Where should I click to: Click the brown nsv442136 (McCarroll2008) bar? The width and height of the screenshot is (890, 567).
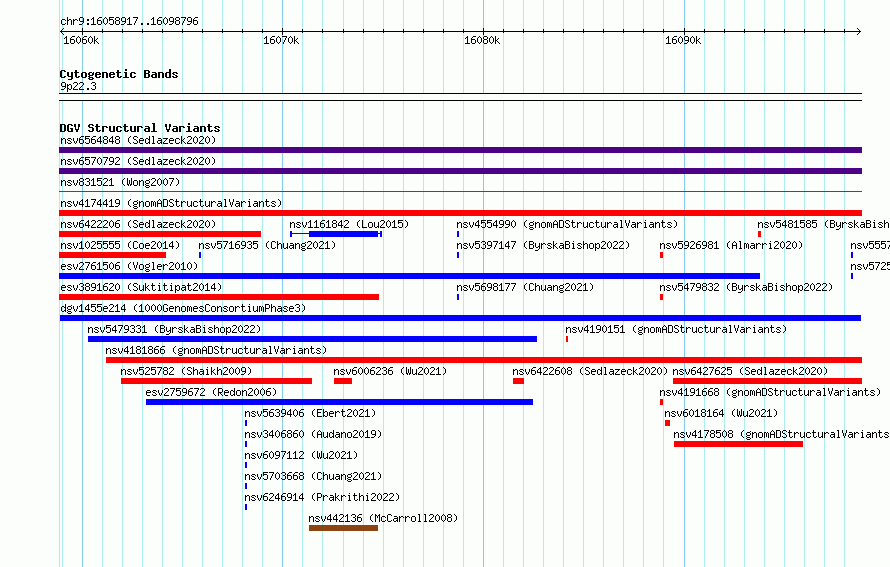pos(343,528)
